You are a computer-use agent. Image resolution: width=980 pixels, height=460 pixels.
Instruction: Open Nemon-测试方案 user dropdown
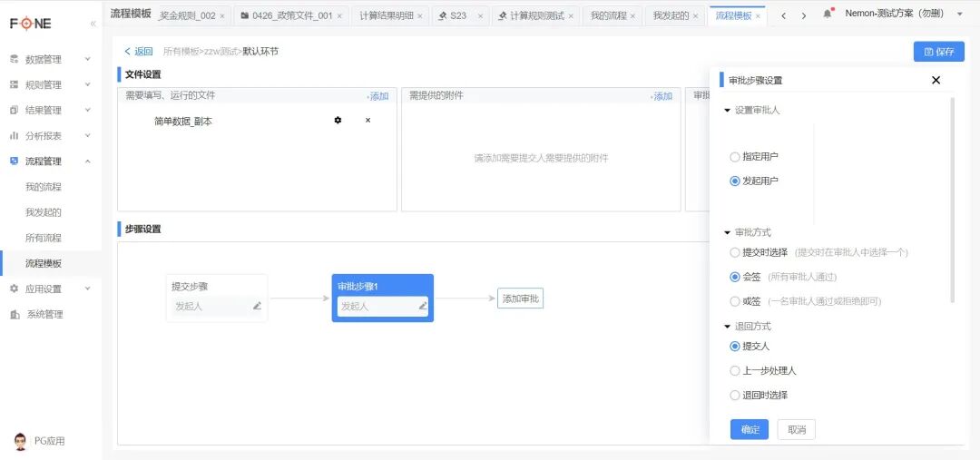[959, 14]
